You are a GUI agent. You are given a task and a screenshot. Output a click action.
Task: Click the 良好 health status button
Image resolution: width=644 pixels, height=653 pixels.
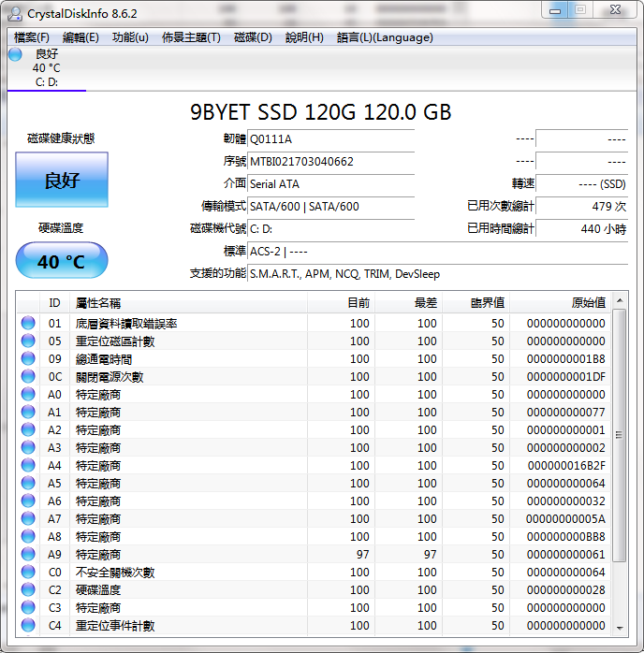click(62, 180)
